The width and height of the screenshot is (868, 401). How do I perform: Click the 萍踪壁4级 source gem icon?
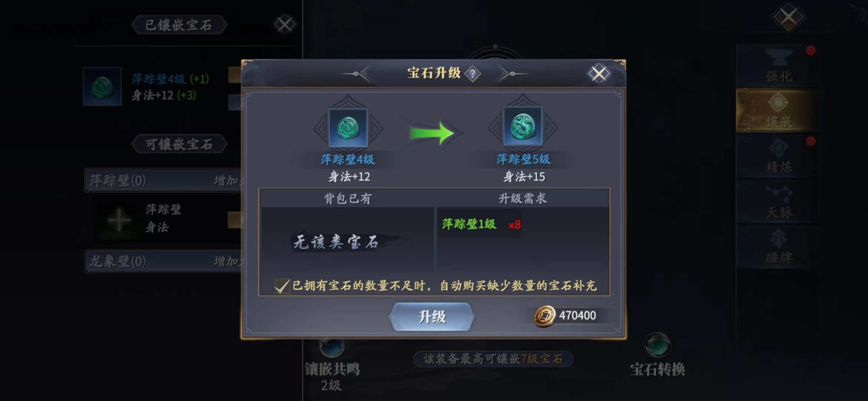(x=348, y=128)
